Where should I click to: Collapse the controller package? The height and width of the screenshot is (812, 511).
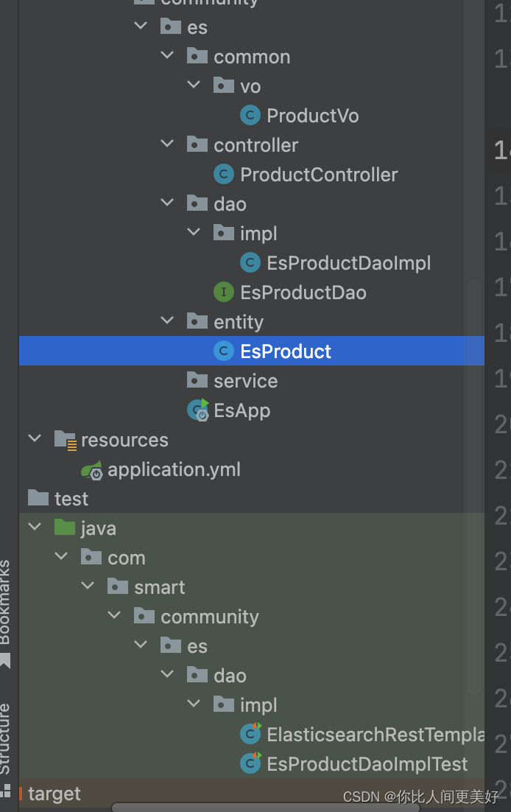(x=168, y=144)
